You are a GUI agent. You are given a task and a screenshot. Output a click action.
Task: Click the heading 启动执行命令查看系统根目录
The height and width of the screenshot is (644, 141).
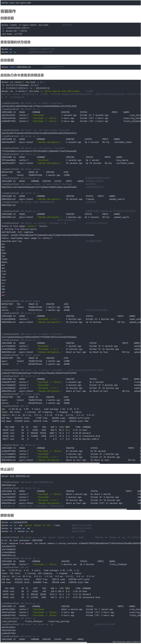pyautogui.click(x=22, y=75)
